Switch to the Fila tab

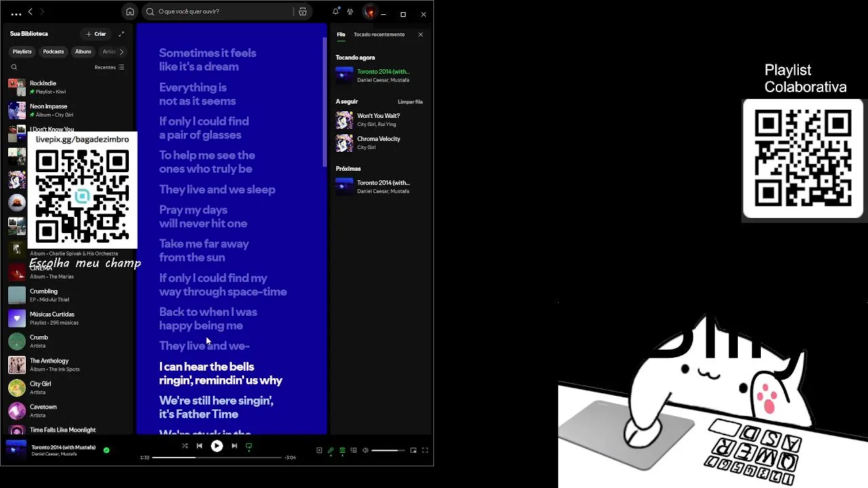coord(341,35)
